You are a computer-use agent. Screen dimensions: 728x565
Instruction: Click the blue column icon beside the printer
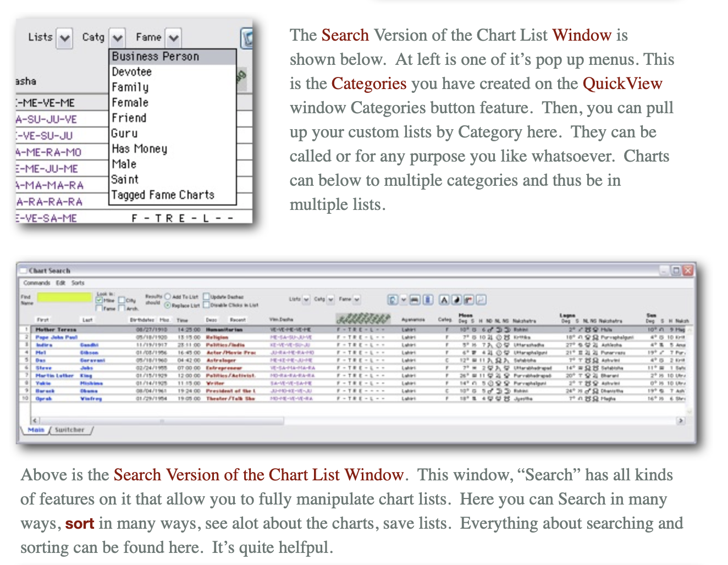pos(428,300)
